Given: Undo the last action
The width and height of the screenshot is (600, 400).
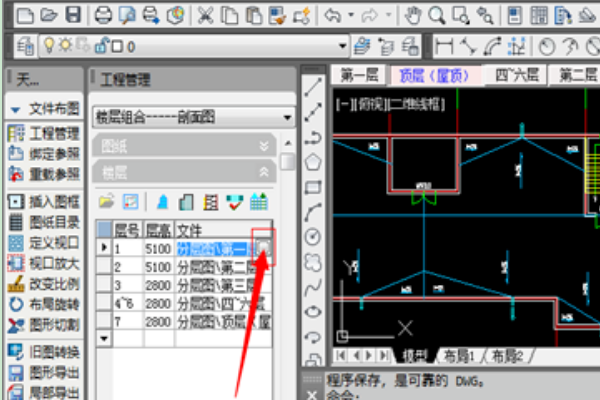Looking at the screenshot, I should click(x=333, y=16).
